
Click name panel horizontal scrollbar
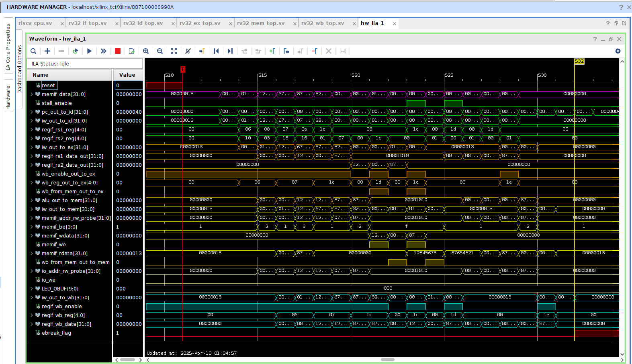point(128,360)
